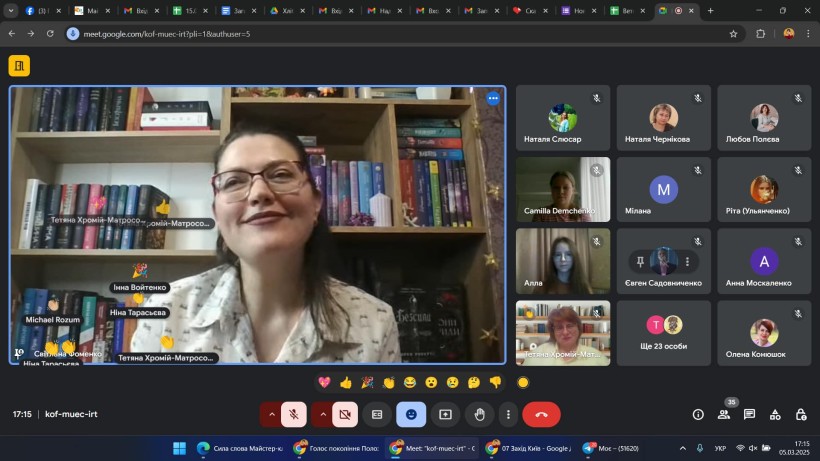The height and width of the screenshot is (461, 820).
Task: Turn on the camera
Action: click(x=345, y=414)
